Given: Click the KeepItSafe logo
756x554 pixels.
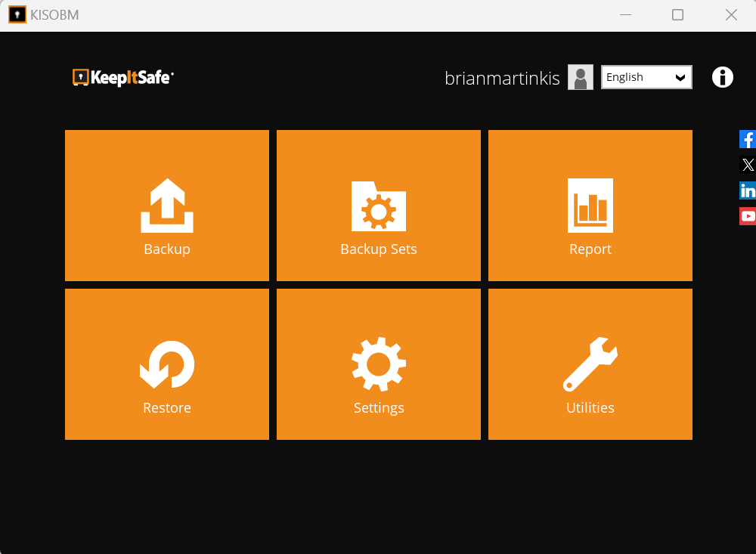Looking at the screenshot, I should (123, 77).
